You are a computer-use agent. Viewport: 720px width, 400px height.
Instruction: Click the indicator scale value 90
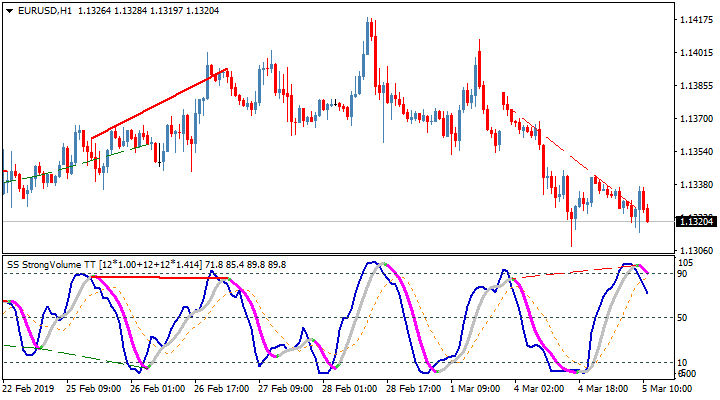coord(684,273)
